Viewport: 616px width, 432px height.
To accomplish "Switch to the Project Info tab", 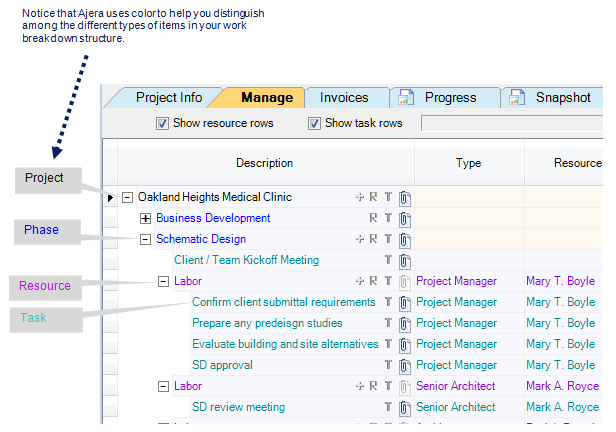I will click(x=169, y=98).
